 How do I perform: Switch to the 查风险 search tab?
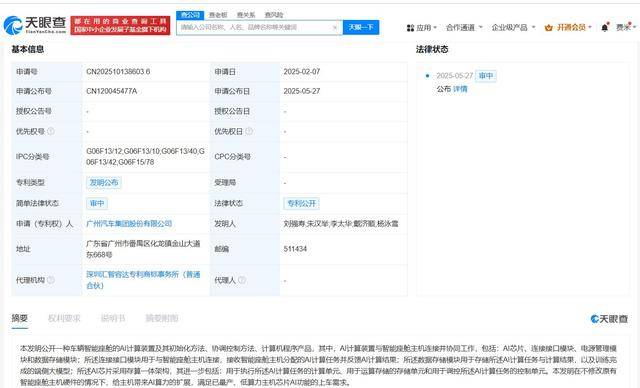tap(274, 15)
